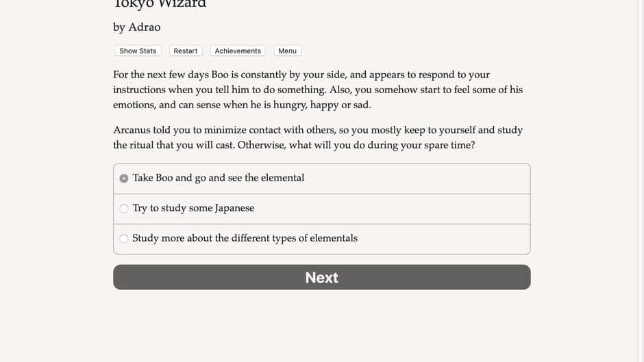
Task: Click the vertical scrollbar on the right edge
Action: click(x=641, y=181)
